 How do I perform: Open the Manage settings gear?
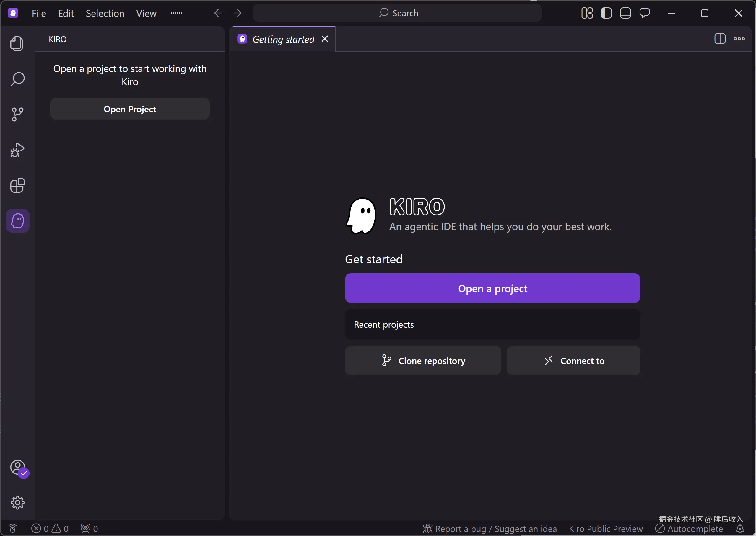pyautogui.click(x=17, y=502)
